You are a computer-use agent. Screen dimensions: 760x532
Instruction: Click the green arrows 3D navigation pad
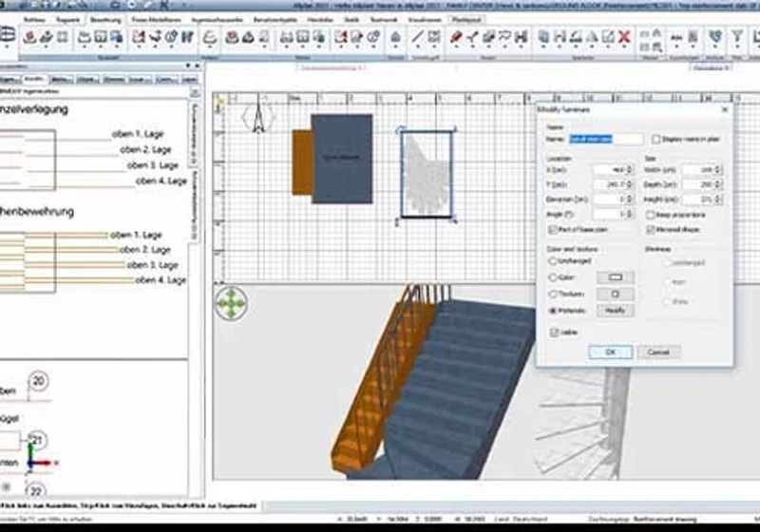(x=231, y=303)
